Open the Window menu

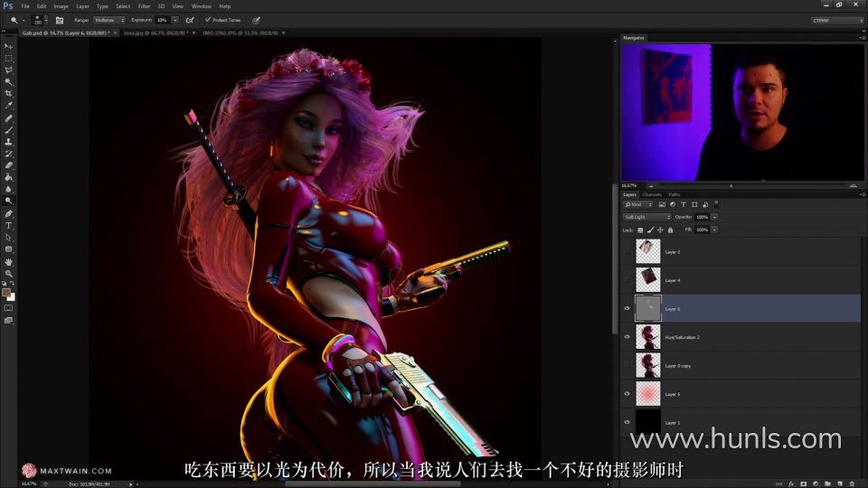click(x=201, y=6)
